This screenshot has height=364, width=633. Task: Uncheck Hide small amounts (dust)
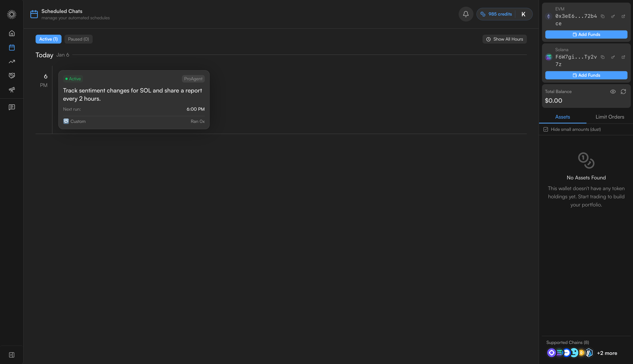(546, 129)
